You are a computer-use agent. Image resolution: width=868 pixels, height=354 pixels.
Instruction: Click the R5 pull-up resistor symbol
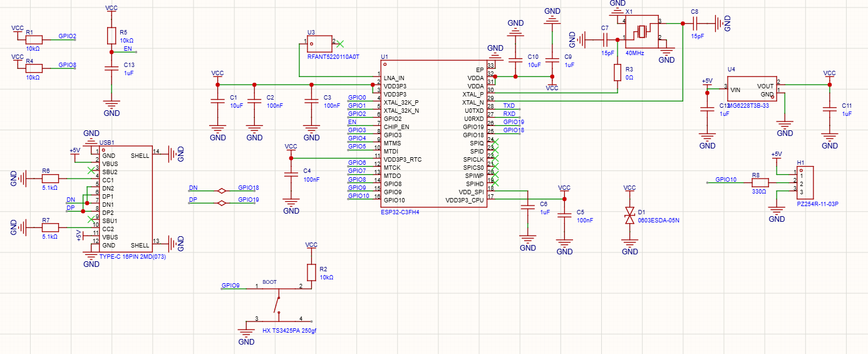111,35
